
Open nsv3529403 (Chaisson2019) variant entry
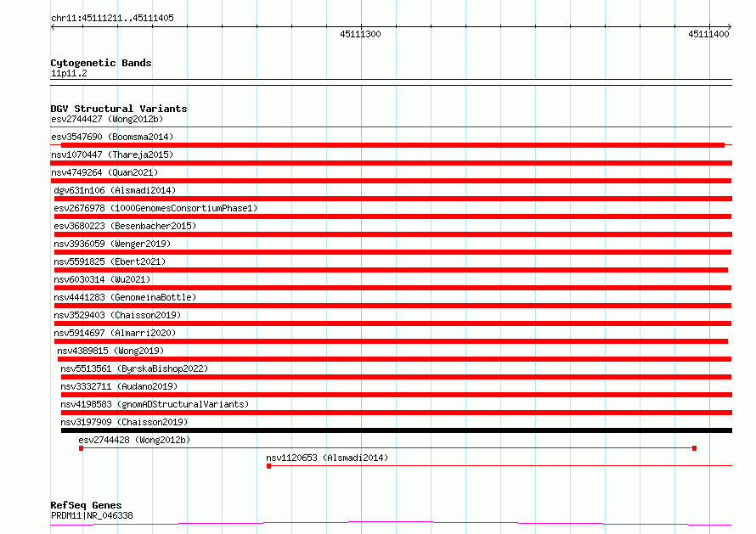117,315
